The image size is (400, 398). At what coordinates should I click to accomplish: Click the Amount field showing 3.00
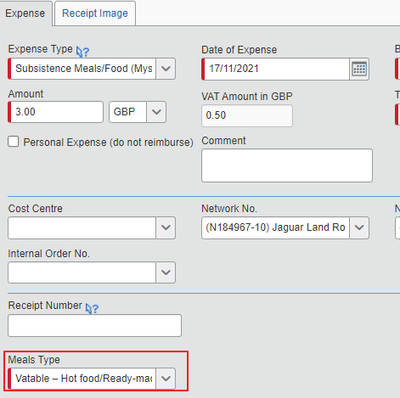click(56, 112)
